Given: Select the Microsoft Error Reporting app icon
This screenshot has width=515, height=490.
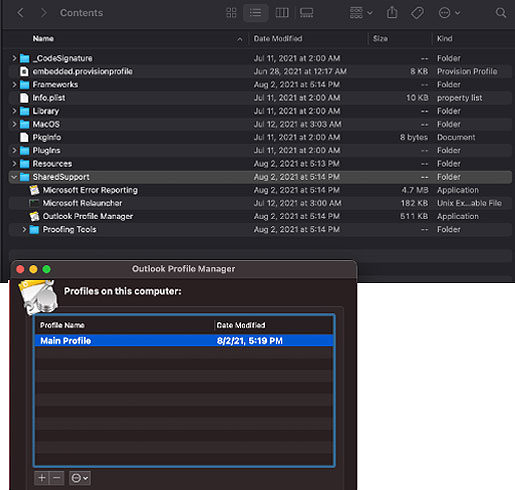Looking at the screenshot, I should [34, 190].
